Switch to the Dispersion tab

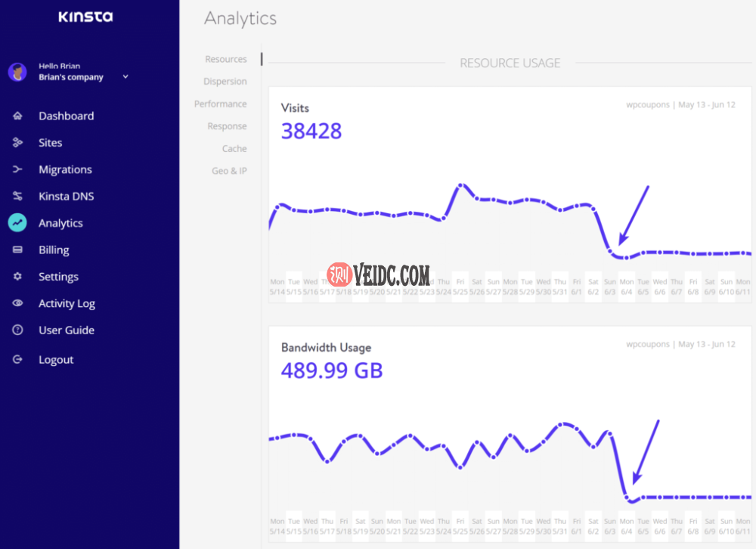pyautogui.click(x=225, y=82)
